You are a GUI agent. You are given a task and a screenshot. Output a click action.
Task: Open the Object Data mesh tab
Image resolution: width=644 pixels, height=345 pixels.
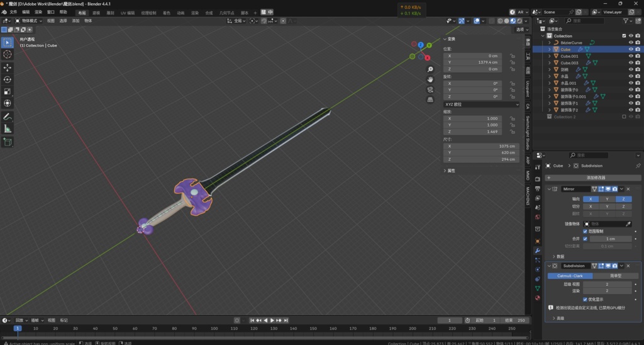[x=538, y=289]
